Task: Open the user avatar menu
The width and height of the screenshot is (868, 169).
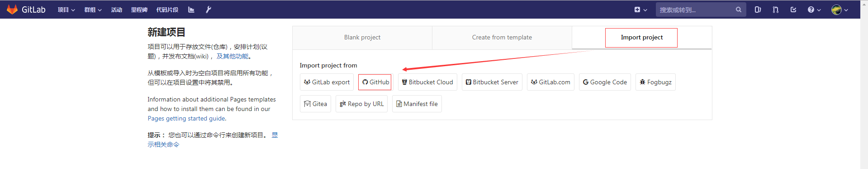Action: click(x=840, y=10)
